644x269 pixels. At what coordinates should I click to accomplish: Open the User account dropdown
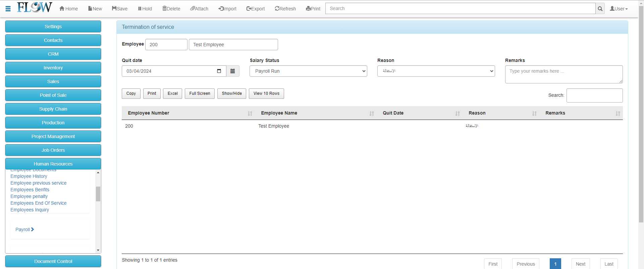[x=619, y=9]
